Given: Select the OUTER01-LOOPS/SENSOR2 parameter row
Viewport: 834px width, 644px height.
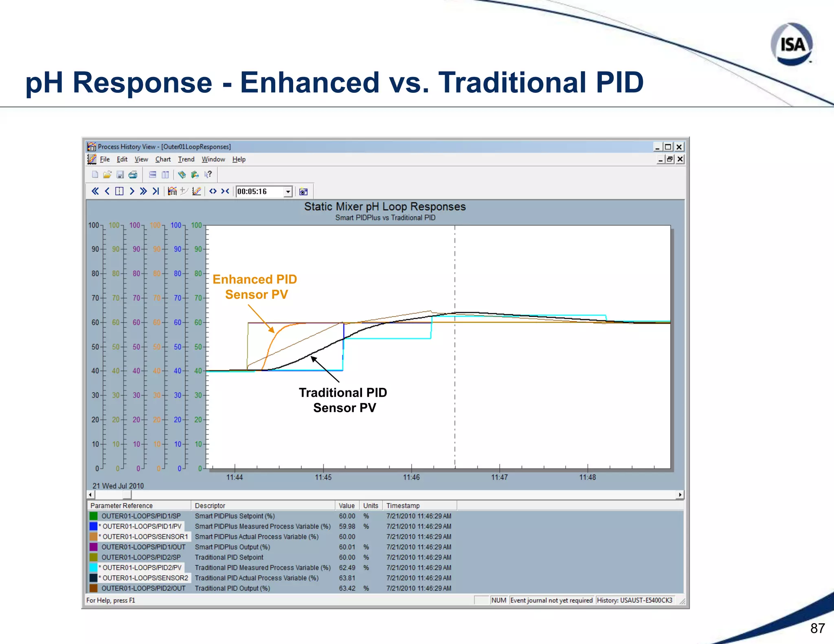Looking at the screenshot, I should (145, 578).
